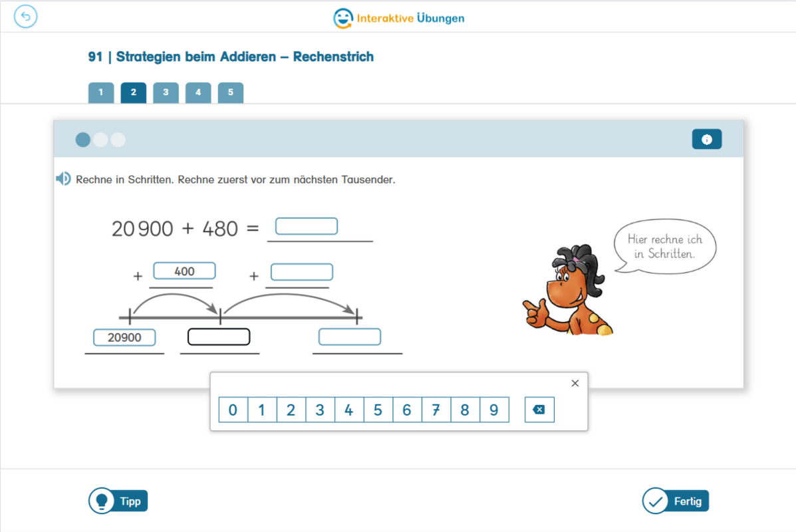Screen dimensions: 796x532
Task: Close the number keypad popup
Action: (x=575, y=383)
